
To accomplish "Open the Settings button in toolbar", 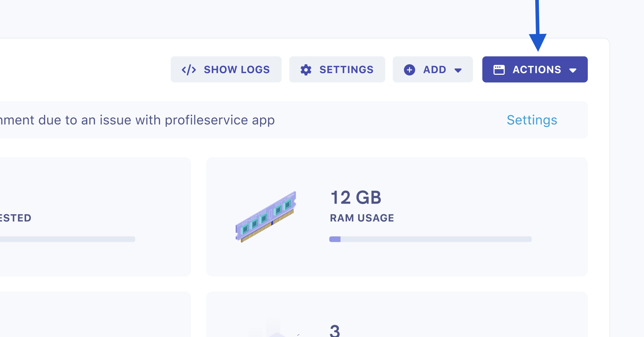I will [337, 69].
